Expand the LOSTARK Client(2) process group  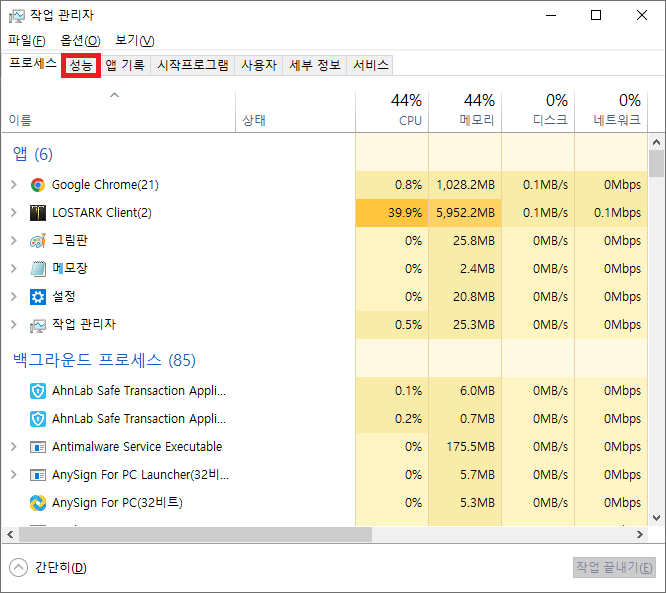(14, 213)
